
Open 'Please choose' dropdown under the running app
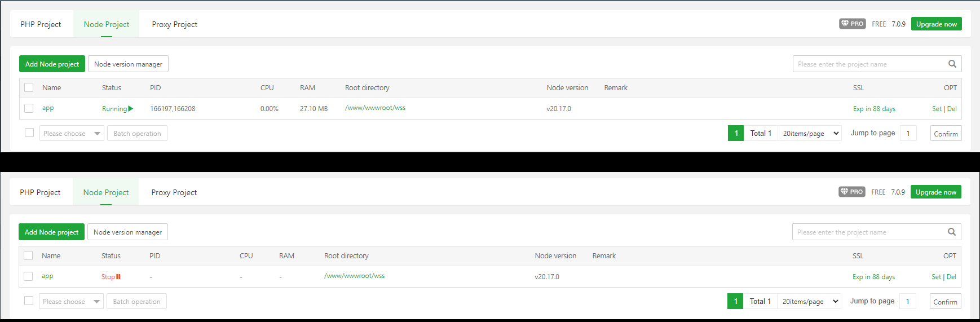72,134
